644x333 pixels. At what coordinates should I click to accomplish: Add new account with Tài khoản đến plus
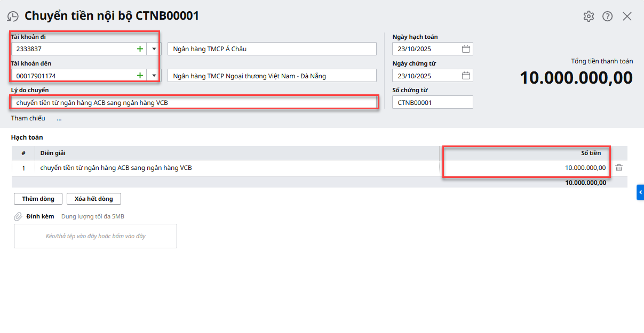point(140,76)
